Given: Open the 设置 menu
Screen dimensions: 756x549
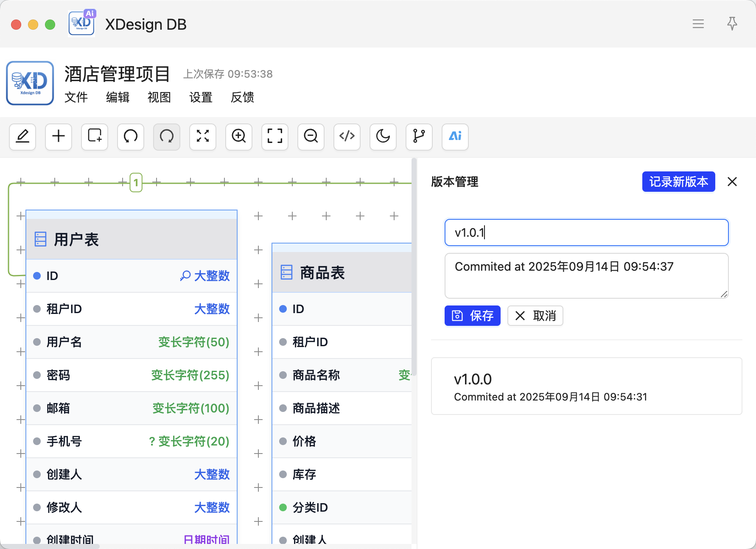Looking at the screenshot, I should (x=201, y=98).
